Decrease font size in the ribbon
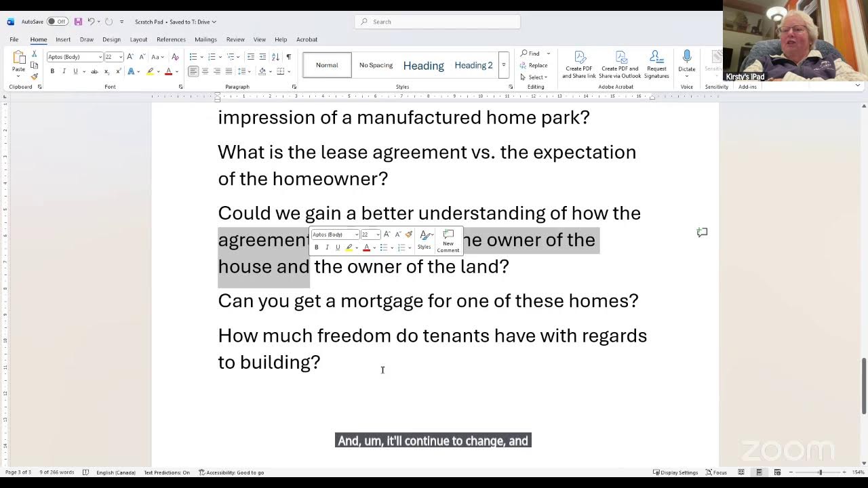Image resolution: width=868 pixels, height=488 pixels. click(x=141, y=57)
